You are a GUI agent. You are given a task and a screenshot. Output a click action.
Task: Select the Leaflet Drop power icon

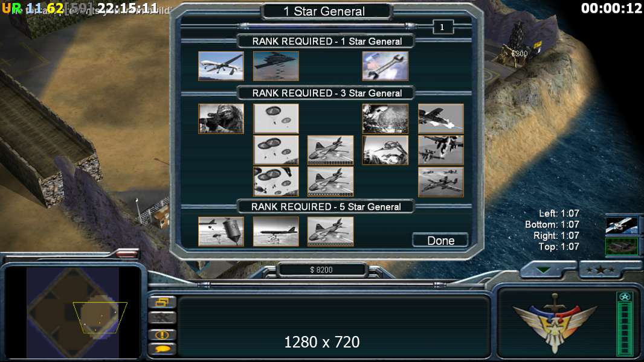385,118
